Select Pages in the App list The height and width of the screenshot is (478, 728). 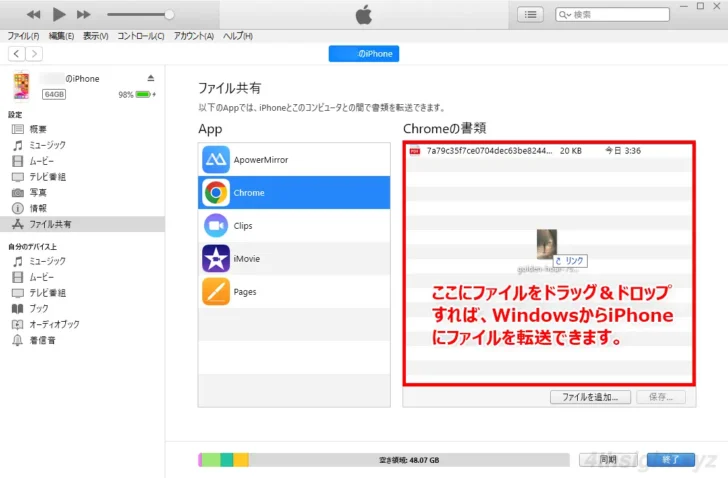(294, 291)
